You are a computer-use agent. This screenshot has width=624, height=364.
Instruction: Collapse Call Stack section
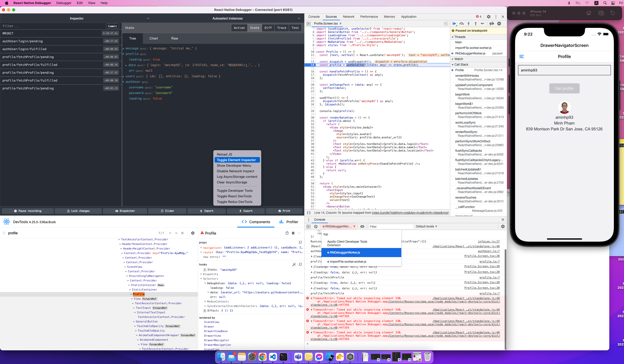tap(461, 65)
